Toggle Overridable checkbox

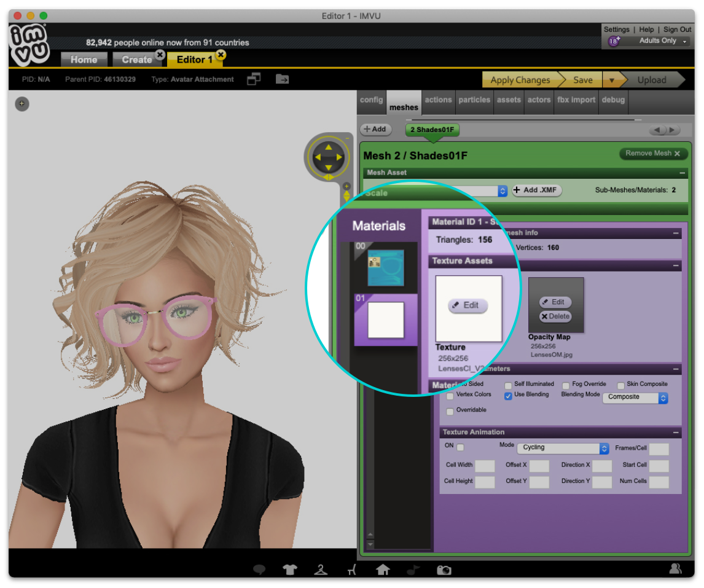point(450,412)
